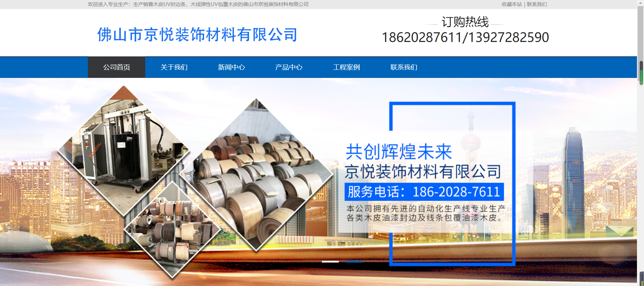
Task: Open 联系我们 link in top-right corner
Action: pos(537,4)
